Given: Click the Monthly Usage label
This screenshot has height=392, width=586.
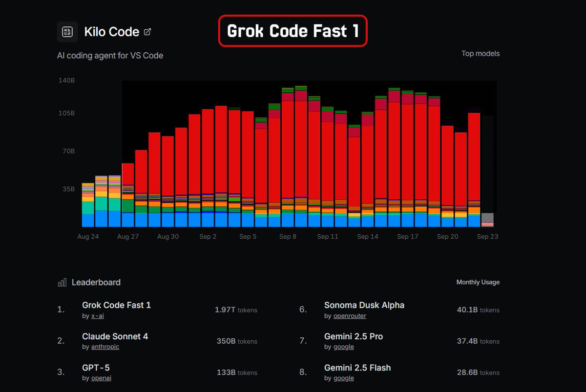Looking at the screenshot, I should 478,282.
